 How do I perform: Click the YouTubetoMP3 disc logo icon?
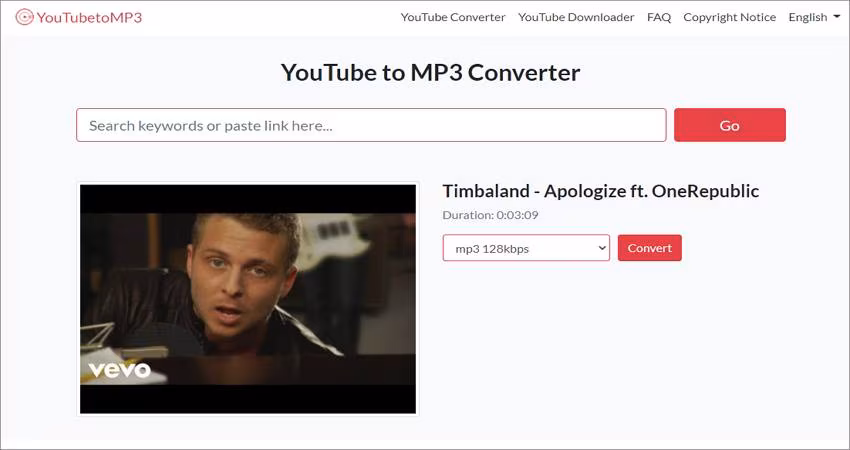coord(24,17)
